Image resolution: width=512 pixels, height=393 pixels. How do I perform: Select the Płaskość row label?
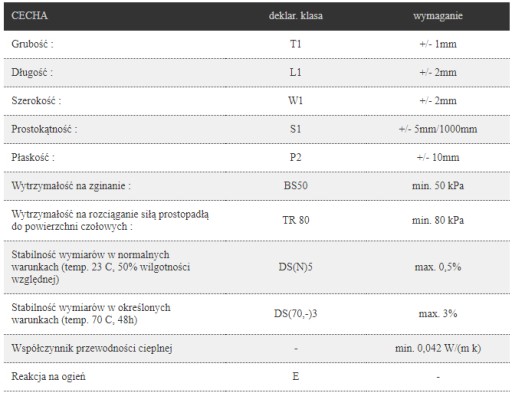[x=33, y=157]
